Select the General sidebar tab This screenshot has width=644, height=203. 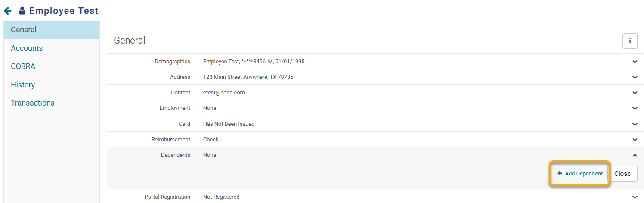pos(52,30)
